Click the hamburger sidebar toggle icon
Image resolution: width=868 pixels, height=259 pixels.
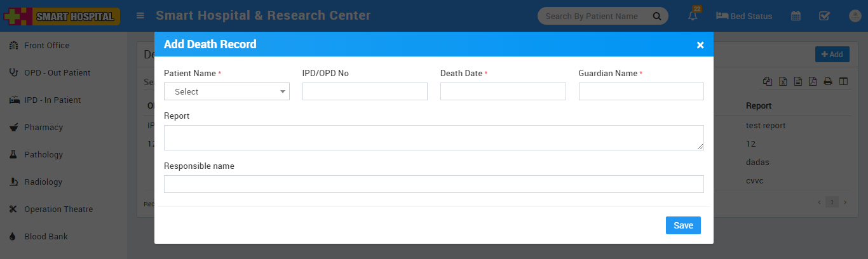click(x=140, y=16)
